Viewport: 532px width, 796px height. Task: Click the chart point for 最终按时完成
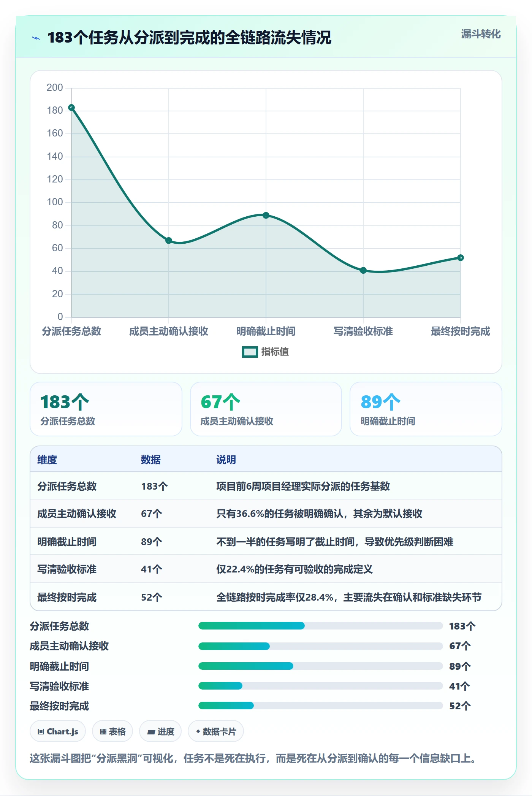coord(461,258)
